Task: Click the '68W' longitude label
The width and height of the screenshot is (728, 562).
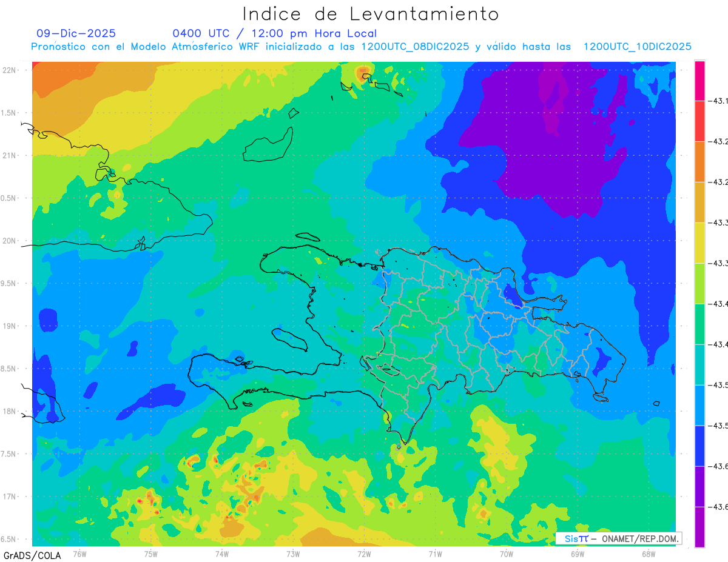Action: click(x=648, y=554)
